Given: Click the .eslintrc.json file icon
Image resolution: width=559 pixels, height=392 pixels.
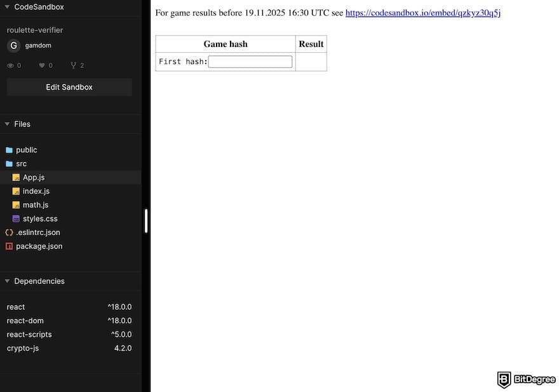Looking at the screenshot, I should click(9, 233).
